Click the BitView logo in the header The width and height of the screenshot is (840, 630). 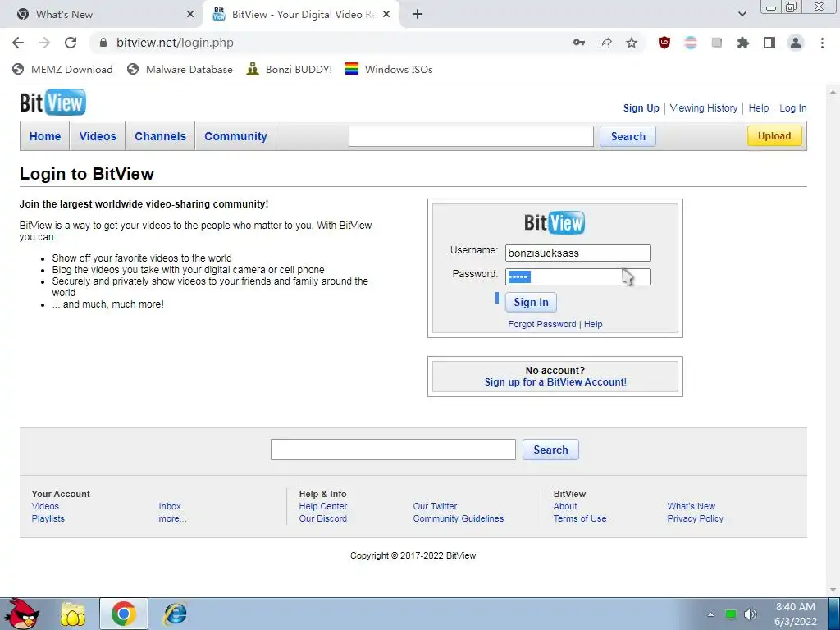pos(52,103)
